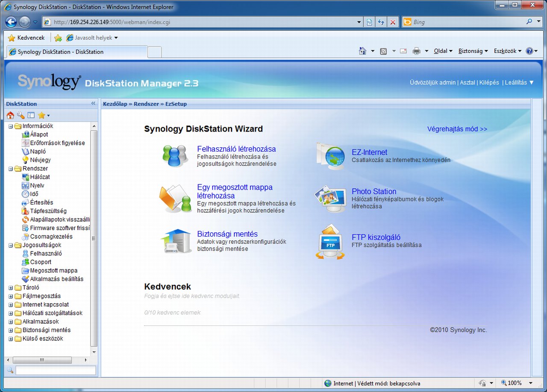Click the Felhasználó létrehozása wizard icon

point(175,156)
